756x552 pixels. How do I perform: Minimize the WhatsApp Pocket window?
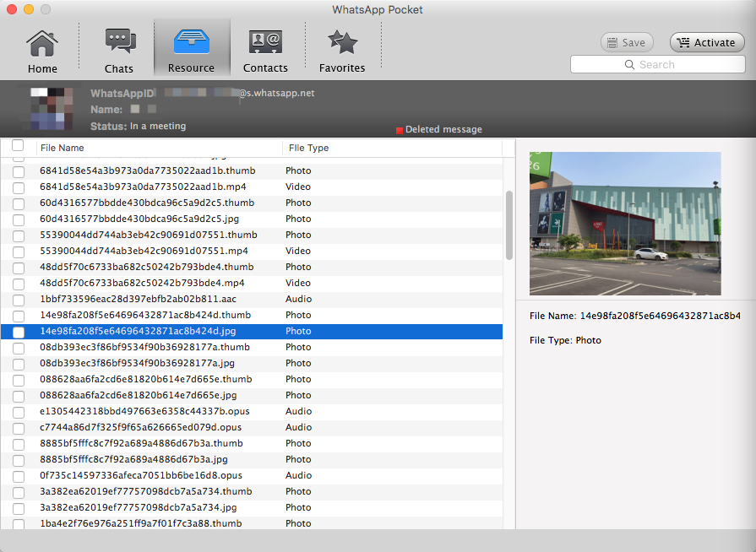click(29, 9)
